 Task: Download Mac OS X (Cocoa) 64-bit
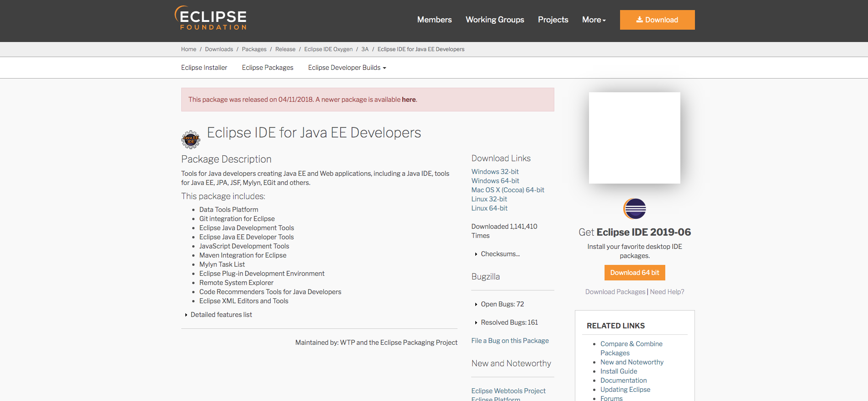[x=508, y=190]
